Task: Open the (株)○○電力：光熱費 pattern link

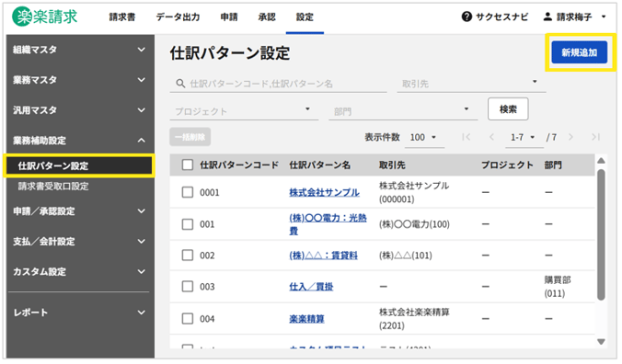Action: click(x=328, y=224)
